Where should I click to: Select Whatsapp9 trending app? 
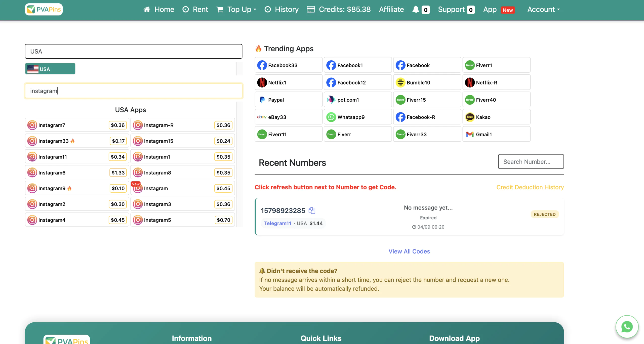tap(358, 117)
